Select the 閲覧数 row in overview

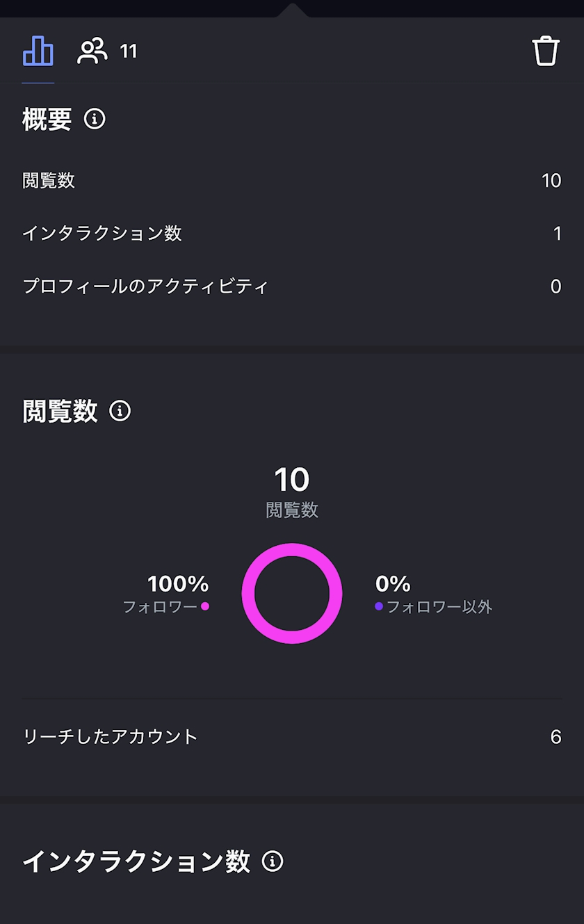[292, 181]
